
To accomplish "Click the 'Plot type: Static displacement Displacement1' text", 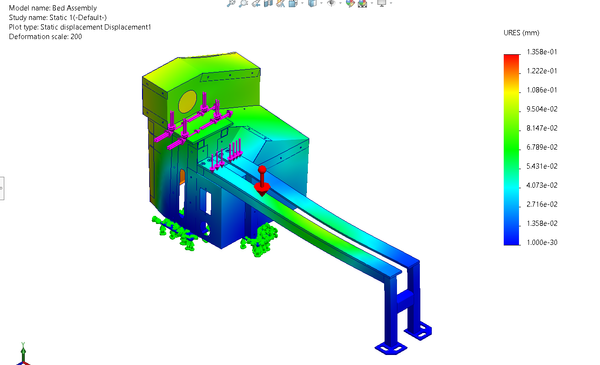I will [80, 27].
